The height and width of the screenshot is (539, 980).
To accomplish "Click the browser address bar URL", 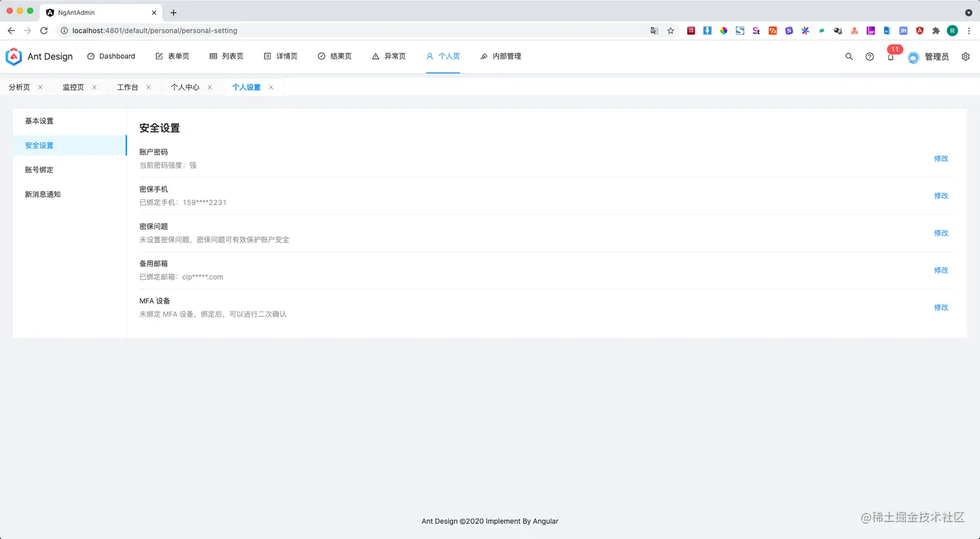I will [x=155, y=30].
